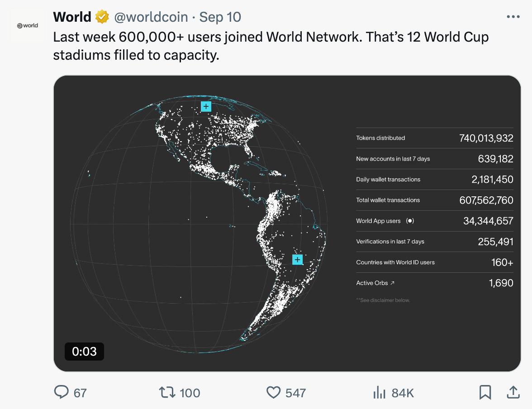Bookmark this post
The height and width of the screenshot is (409, 532).
coord(485,392)
